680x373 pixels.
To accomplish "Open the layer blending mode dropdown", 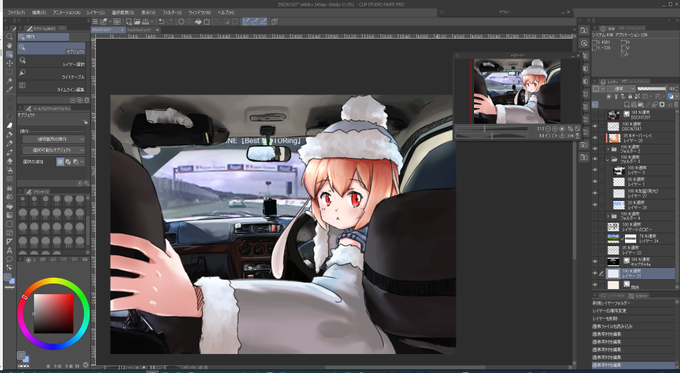I will coord(621,88).
